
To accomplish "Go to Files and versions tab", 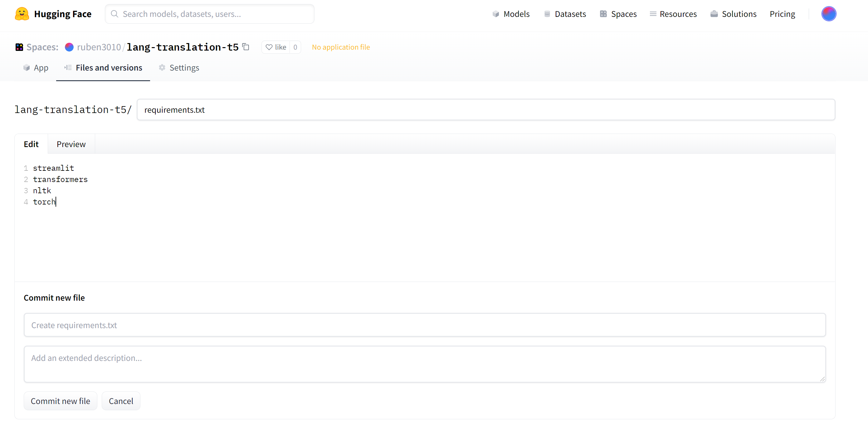I will coord(103,68).
